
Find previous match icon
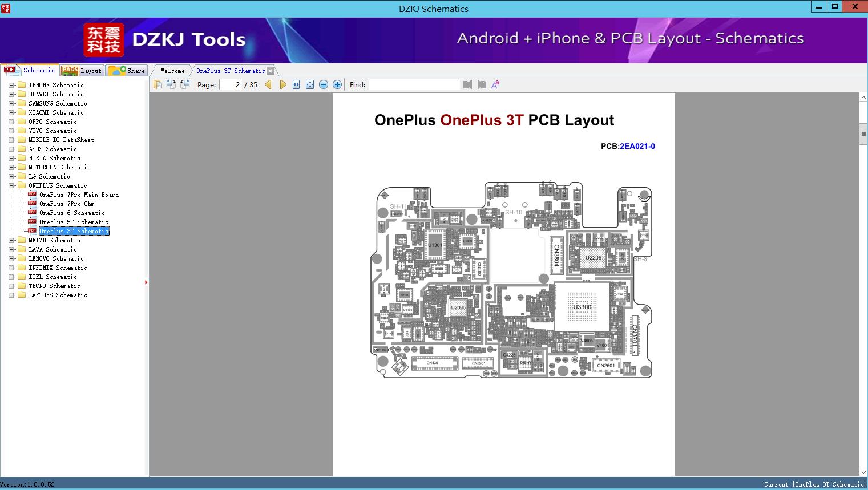[x=468, y=84]
